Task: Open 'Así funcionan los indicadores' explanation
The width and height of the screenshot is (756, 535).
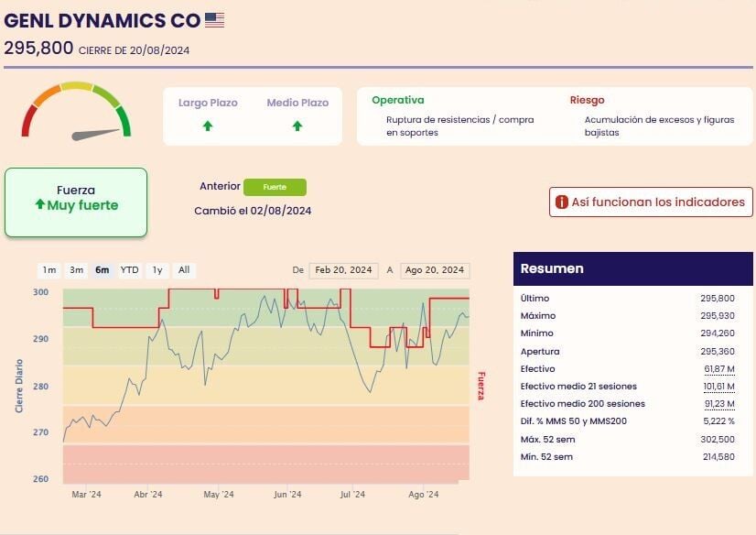Action: point(651,202)
